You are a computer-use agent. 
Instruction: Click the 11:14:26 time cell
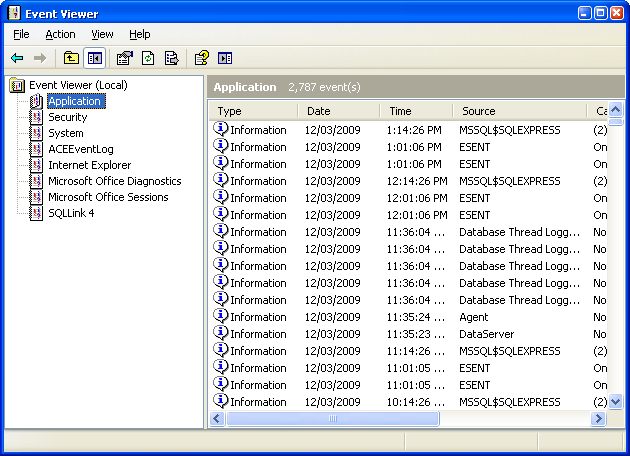pyautogui.click(x=416, y=351)
